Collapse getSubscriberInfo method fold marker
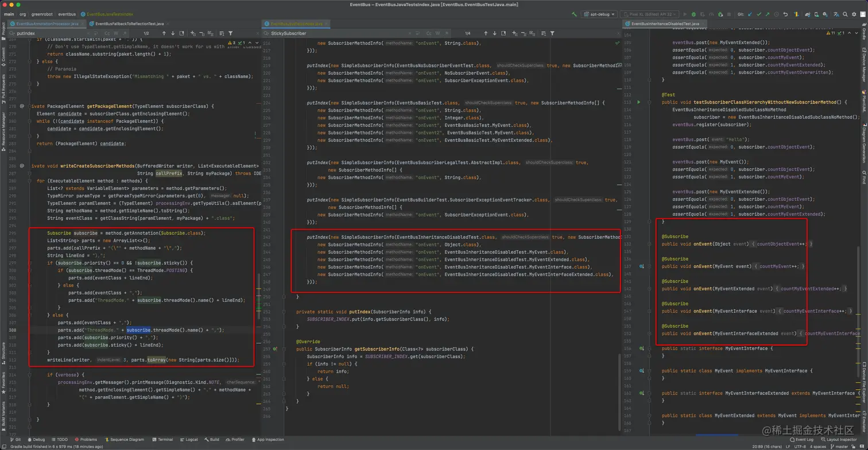 click(x=284, y=349)
